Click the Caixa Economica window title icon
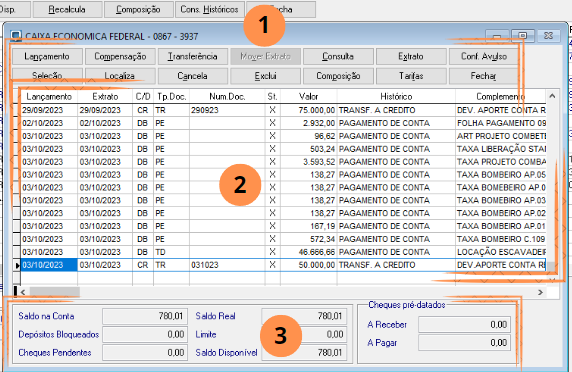572x372 pixels. click(x=16, y=36)
